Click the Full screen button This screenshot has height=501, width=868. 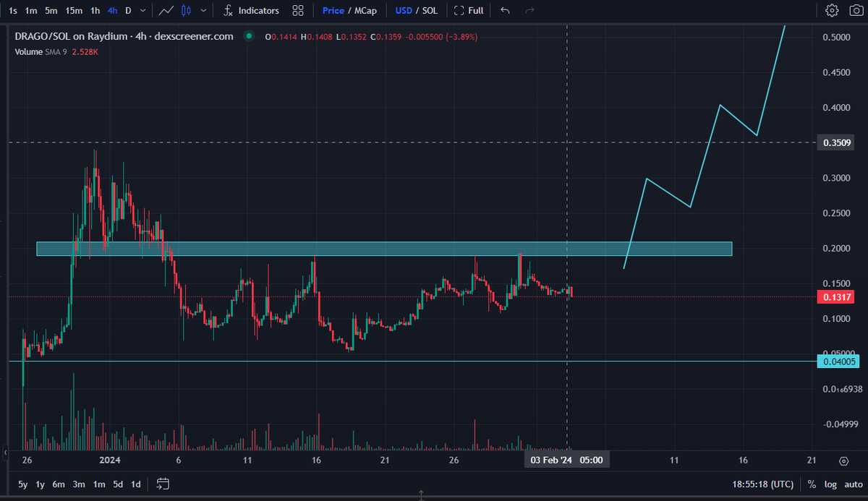[x=469, y=10]
